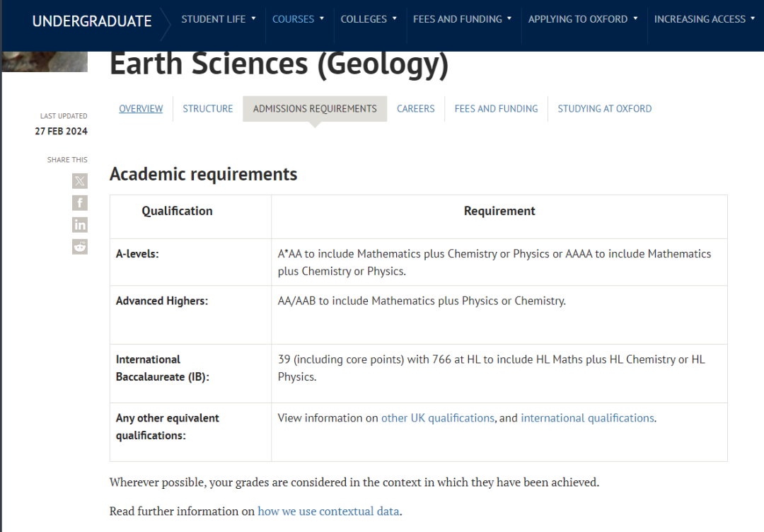The width and height of the screenshot is (764, 532).
Task: Click the Qualification column header
Action: coord(177,211)
